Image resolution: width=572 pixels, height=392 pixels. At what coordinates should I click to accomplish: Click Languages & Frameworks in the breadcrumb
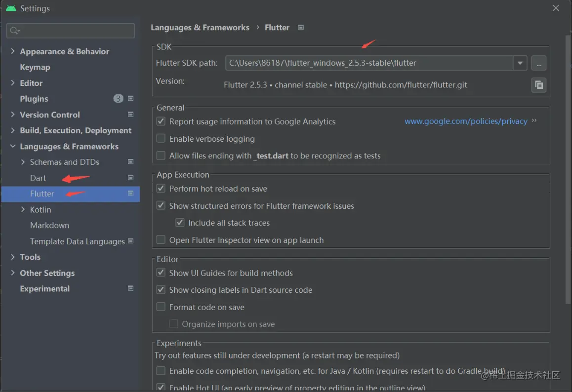[200, 28]
